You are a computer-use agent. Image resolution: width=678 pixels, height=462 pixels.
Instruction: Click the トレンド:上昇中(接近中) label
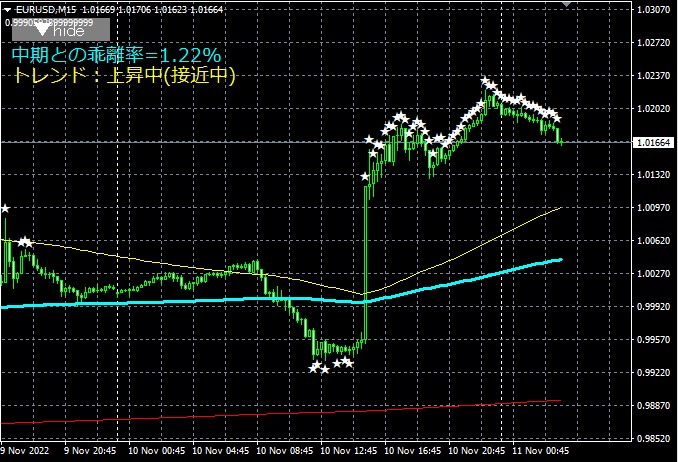click(124, 75)
